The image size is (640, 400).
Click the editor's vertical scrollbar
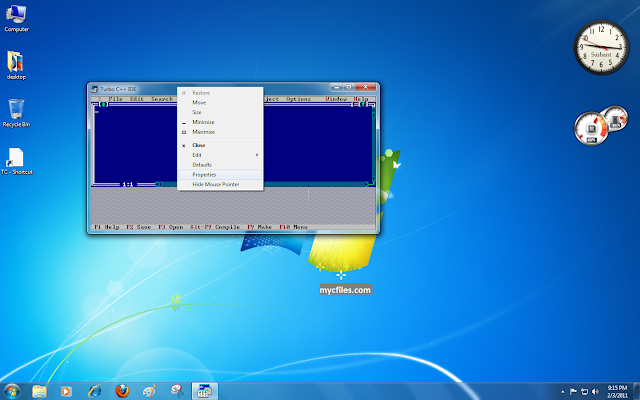click(x=373, y=145)
